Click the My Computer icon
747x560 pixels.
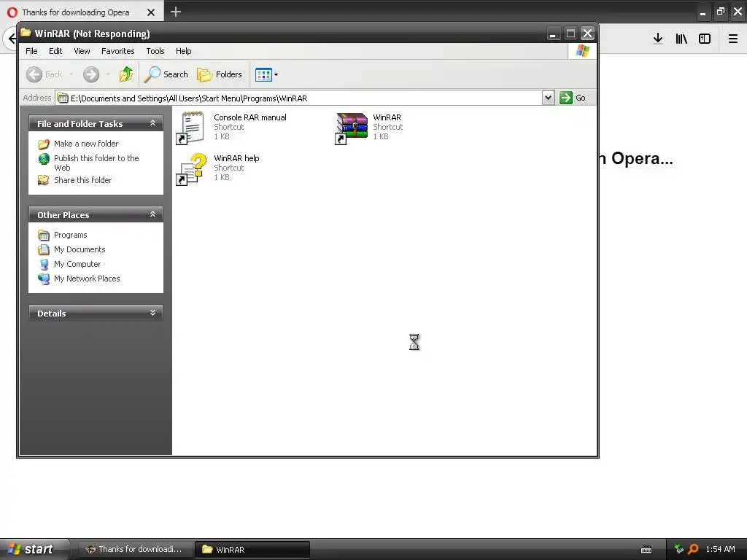tap(43, 264)
